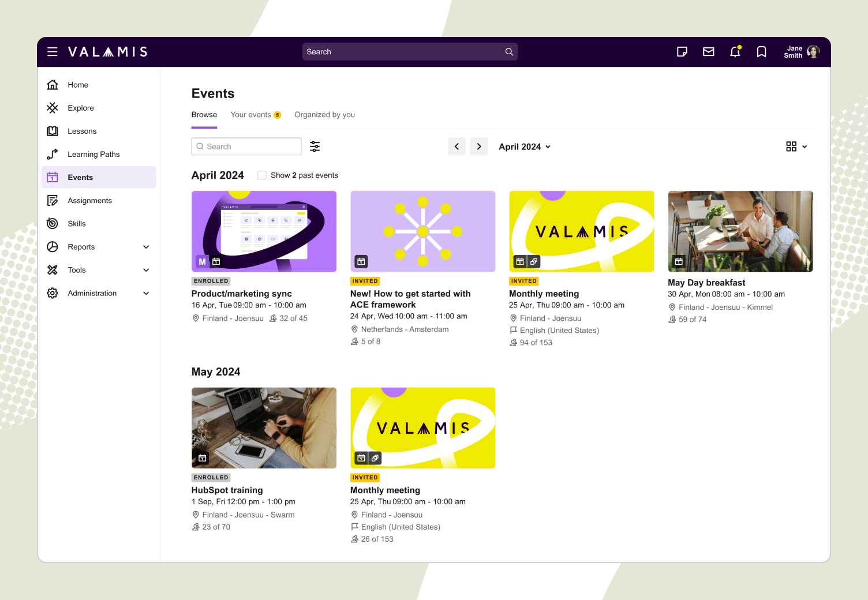Go to next month arrow button
The width and height of the screenshot is (868, 600).
point(479,147)
